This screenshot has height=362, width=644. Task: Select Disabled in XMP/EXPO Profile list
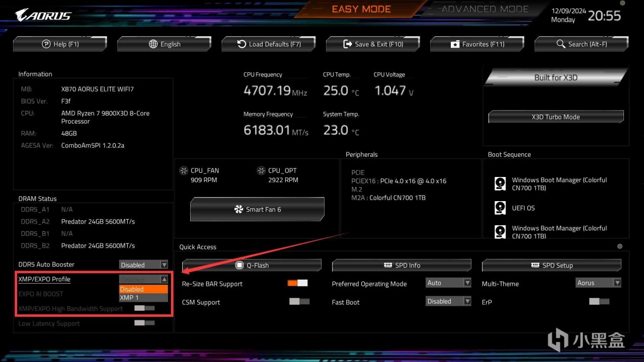(x=143, y=289)
